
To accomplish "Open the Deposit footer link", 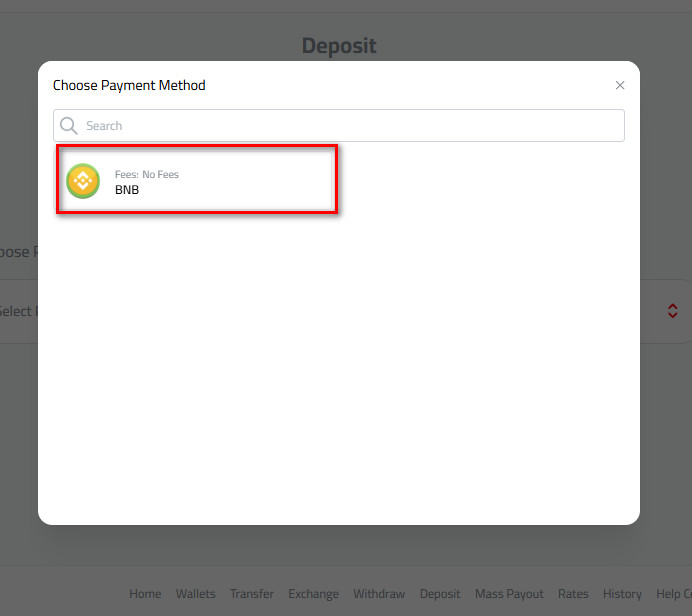I will click(440, 594).
